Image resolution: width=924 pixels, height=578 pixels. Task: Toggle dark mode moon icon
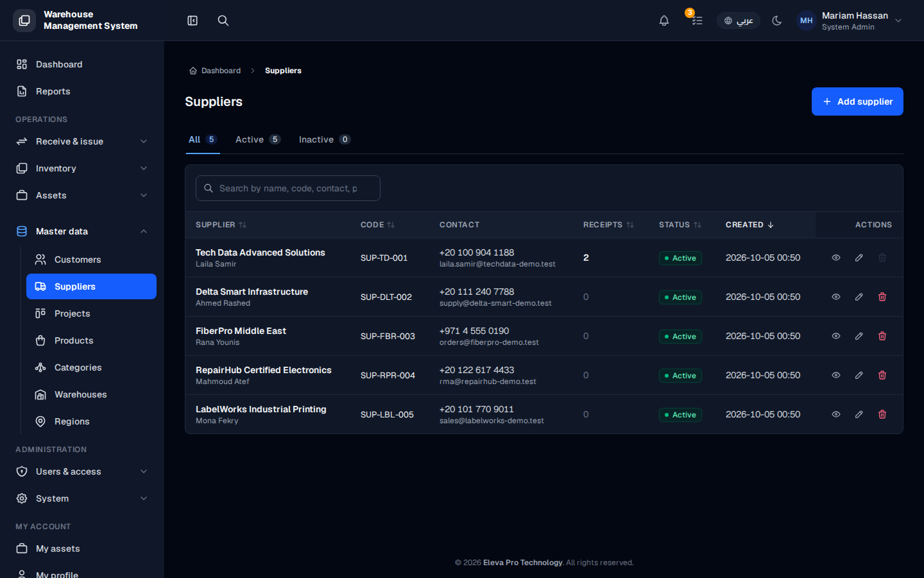click(x=777, y=21)
